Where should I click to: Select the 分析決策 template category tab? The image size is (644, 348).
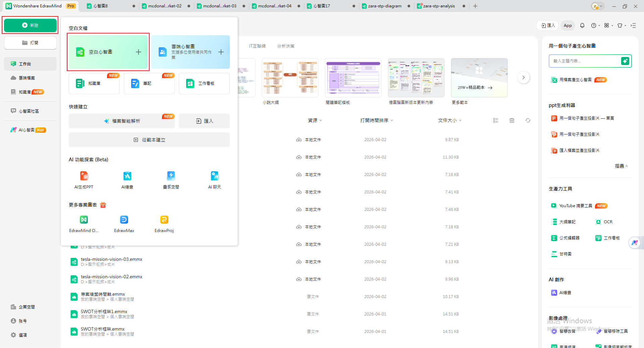click(x=286, y=46)
